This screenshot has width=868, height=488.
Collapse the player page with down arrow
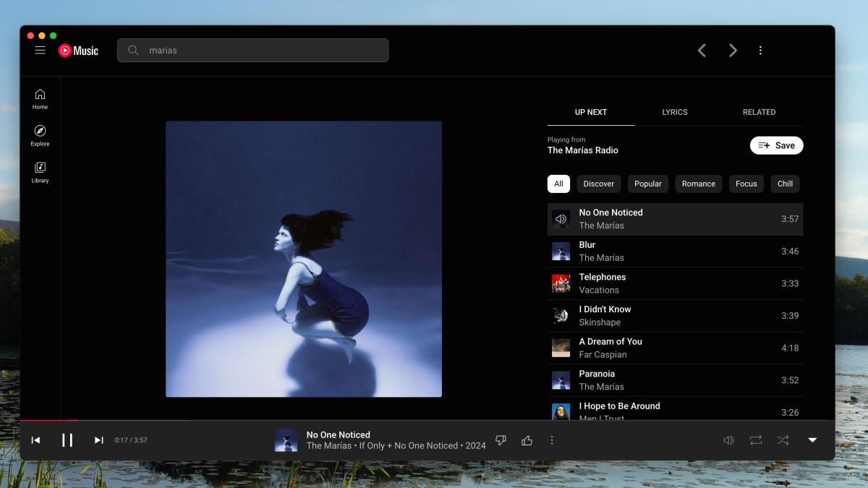(812, 440)
